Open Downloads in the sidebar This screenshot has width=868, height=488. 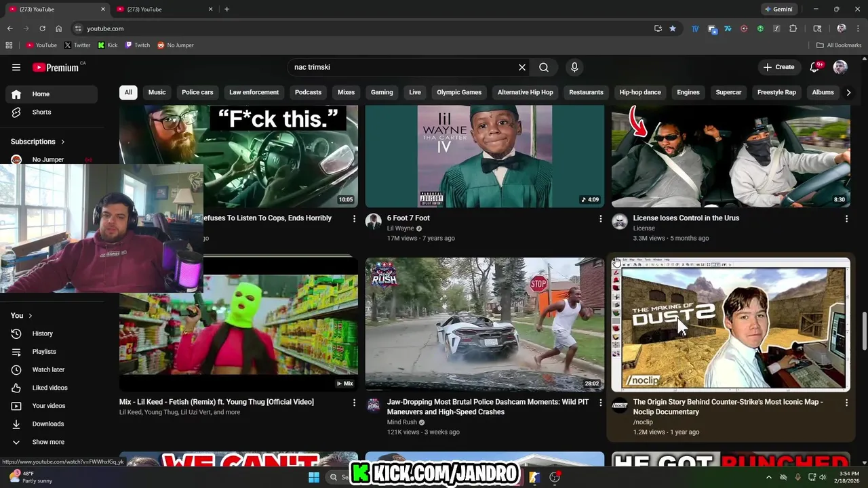pyautogui.click(x=53, y=424)
